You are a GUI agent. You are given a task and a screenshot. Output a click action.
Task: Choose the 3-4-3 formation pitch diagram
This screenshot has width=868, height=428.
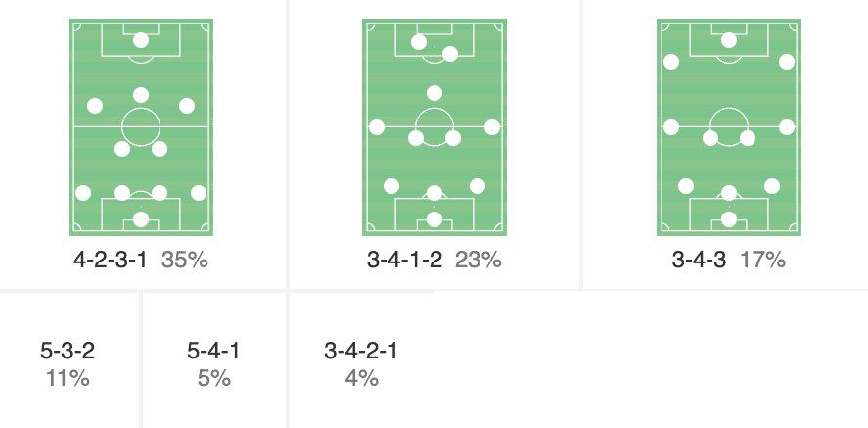click(x=728, y=127)
